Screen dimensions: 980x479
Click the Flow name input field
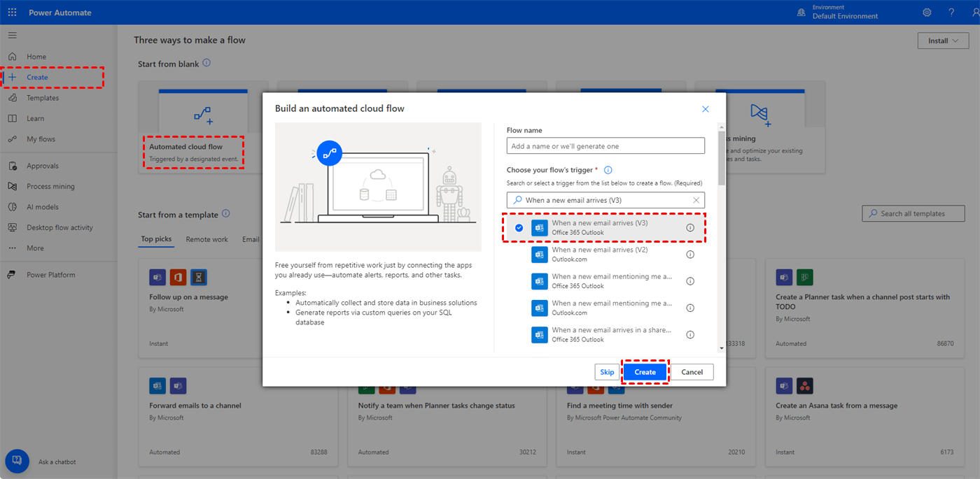605,146
